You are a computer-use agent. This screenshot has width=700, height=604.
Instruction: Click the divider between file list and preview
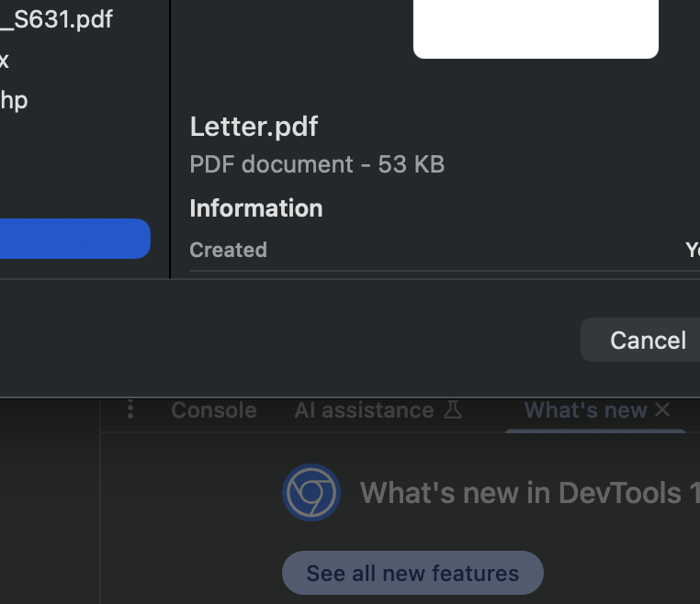(x=171, y=138)
